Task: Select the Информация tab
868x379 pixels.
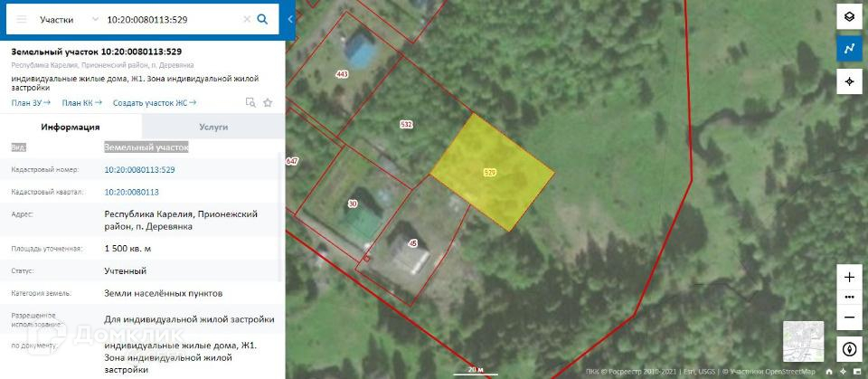Action: pyautogui.click(x=71, y=127)
